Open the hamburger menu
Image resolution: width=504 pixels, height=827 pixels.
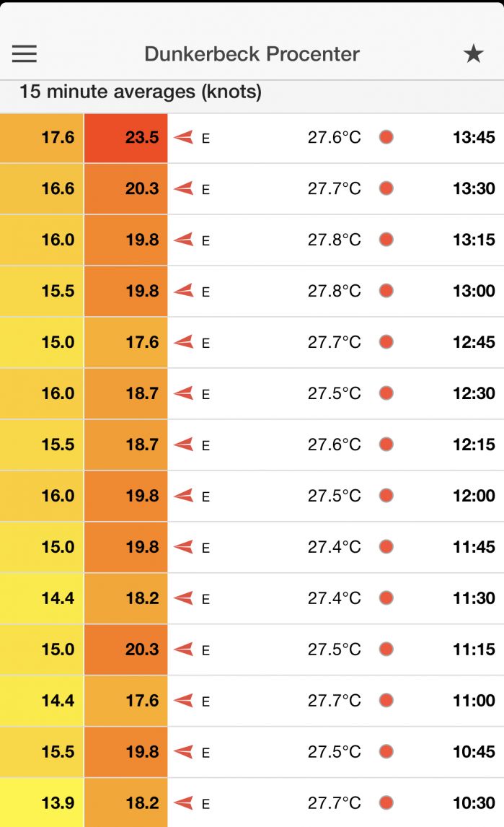(25, 53)
